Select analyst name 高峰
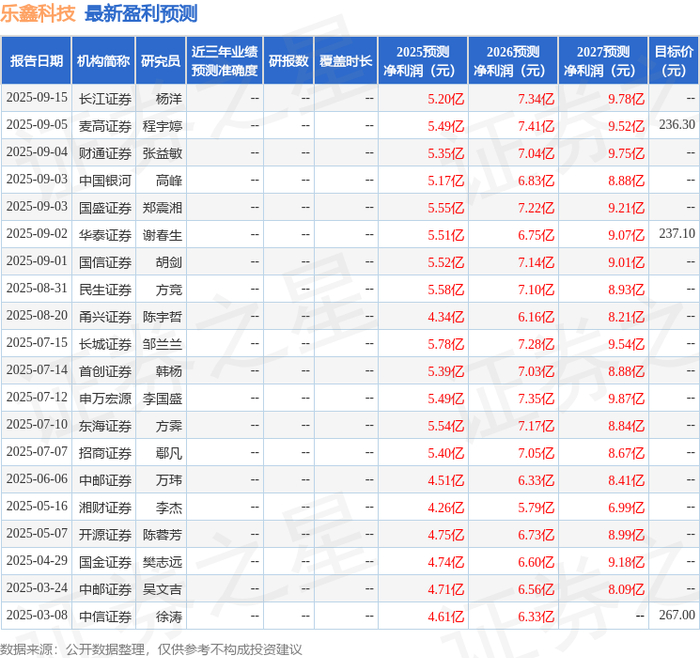 [169, 180]
